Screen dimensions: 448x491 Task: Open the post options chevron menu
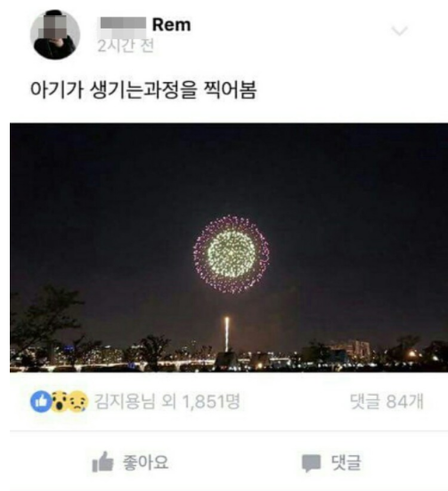click(400, 30)
